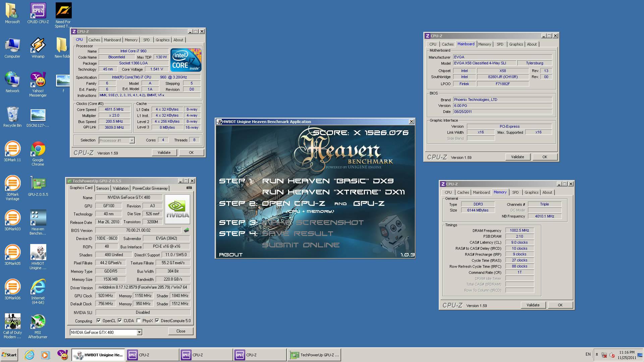Image resolution: width=644 pixels, height=362 pixels.
Task: Click Close in the GPU-Z window
Action: 181,331
